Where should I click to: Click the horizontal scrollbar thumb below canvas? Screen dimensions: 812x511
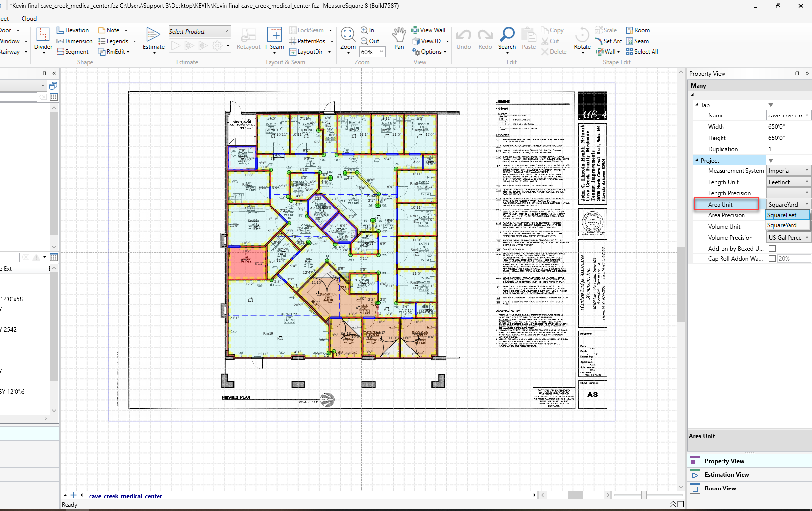pyautogui.click(x=575, y=495)
